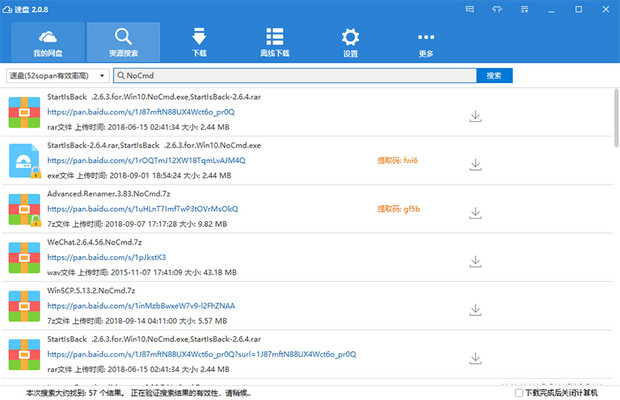Open link pan.baidu.com/s/1inMzbBwxeW7v9-l2FhZNAA
620x400 pixels.
coord(141,306)
